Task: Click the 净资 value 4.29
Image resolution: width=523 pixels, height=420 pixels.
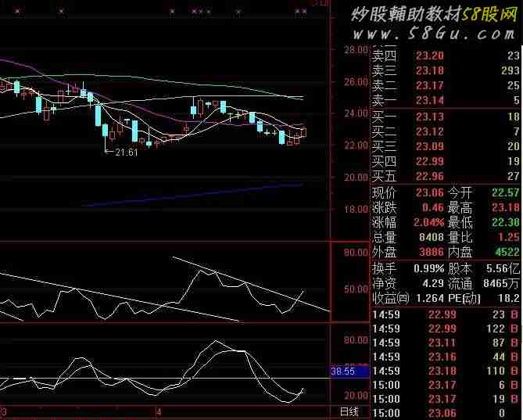Action: pos(432,283)
